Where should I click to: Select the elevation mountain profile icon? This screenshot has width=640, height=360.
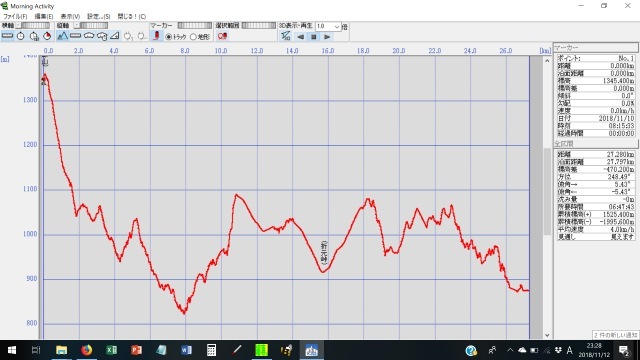tap(62, 36)
